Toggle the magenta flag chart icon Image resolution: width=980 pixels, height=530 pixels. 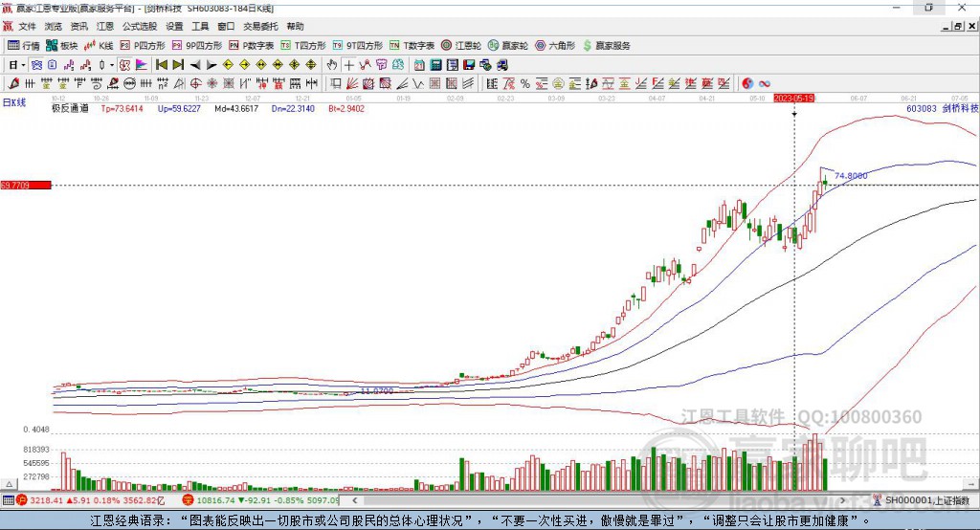[x=142, y=65]
